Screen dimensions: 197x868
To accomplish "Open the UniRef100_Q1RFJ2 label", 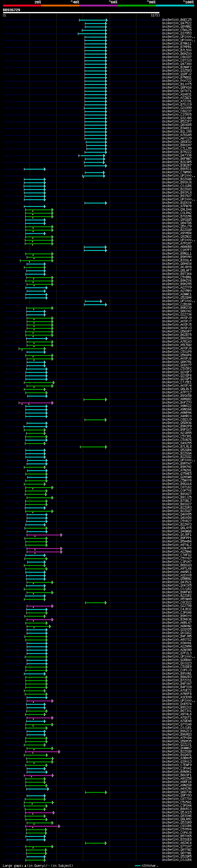I will pos(177,74).
